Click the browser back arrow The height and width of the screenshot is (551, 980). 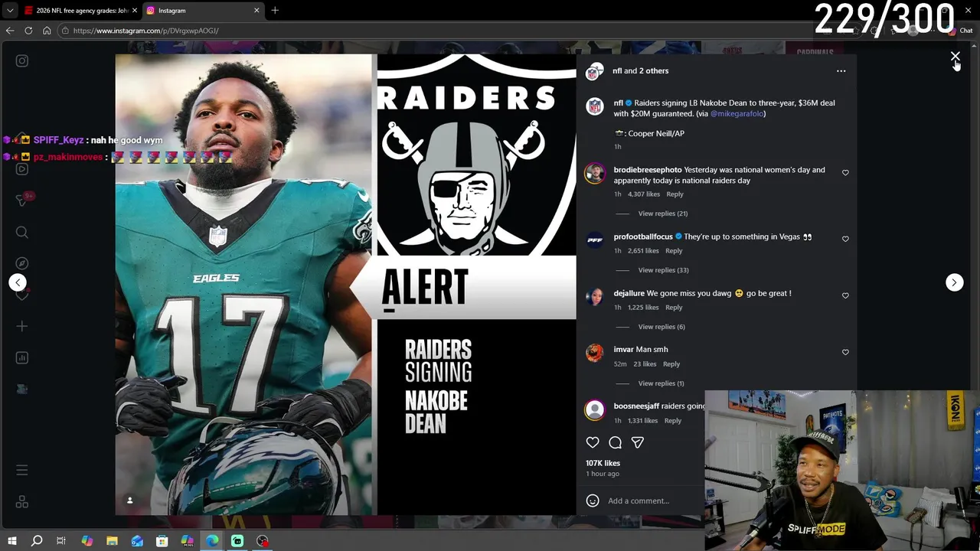pyautogui.click(x=10, y=31)
